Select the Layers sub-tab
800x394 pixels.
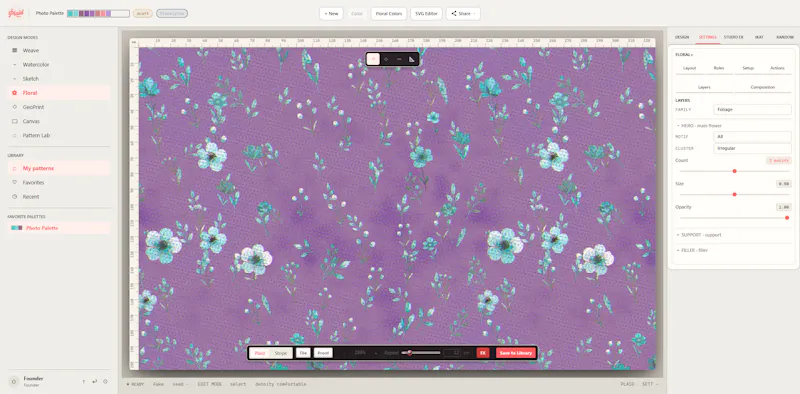(705, 87)
